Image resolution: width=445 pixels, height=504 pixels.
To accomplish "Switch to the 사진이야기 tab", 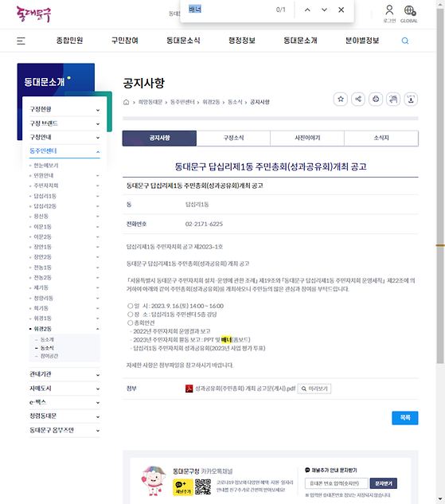I will [x=307, y=139].
